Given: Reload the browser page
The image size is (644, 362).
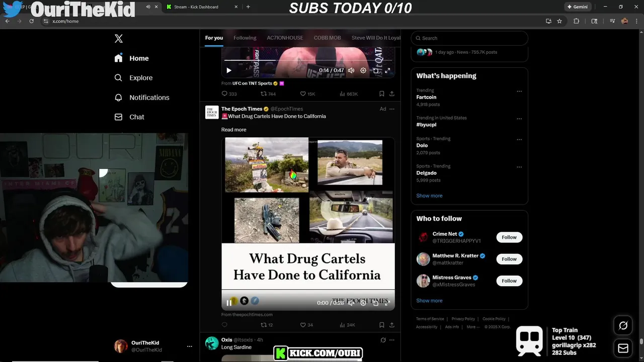Looking at the screenshot, I should 31,21.
